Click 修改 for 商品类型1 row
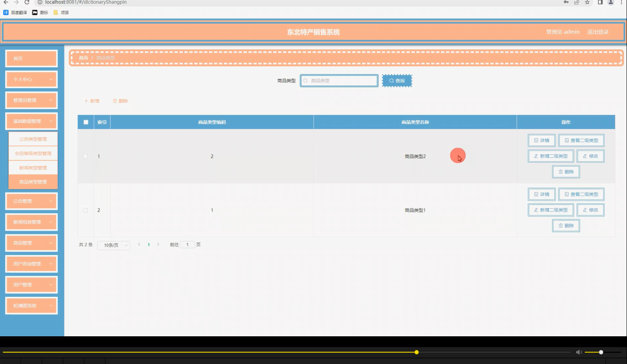The width and height of the screenshot is (627, 364). pos(591,210)
